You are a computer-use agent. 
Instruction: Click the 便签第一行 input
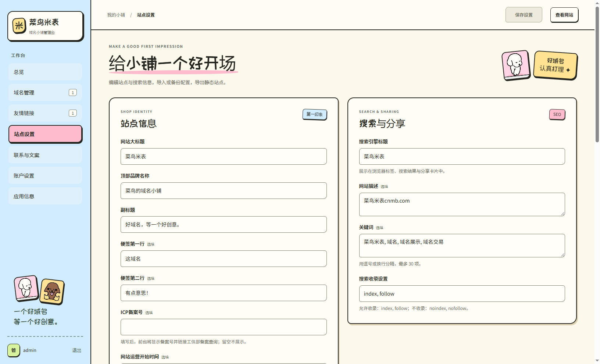[224, 258]
